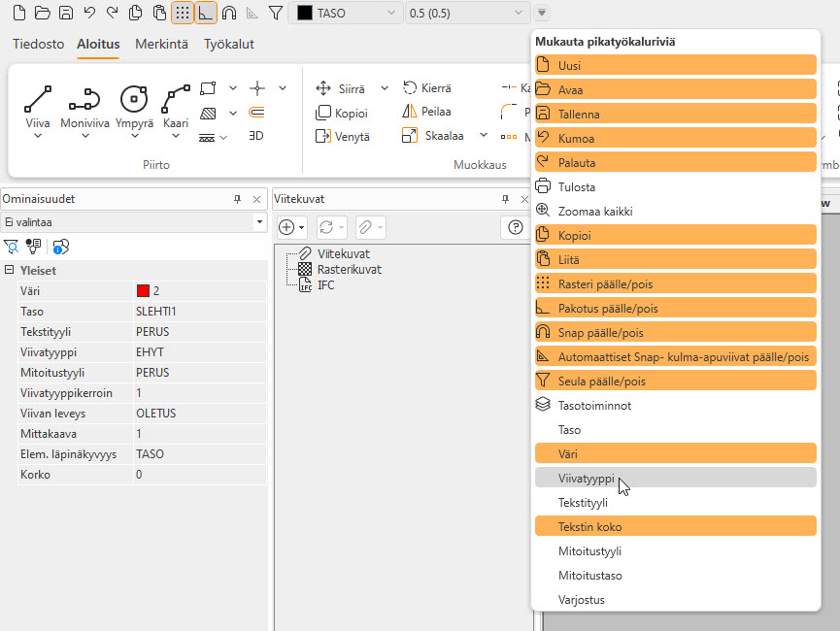
Task: Click the Copy icon in quick toolbar
Action: (x=136, y=13)
